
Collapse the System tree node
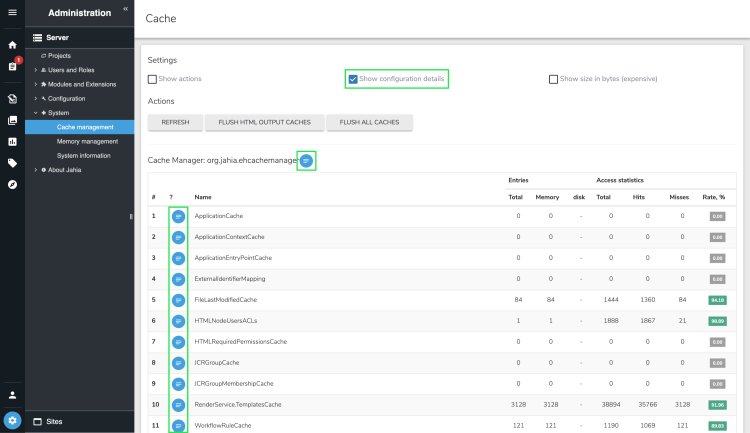(x=36, y=113)
